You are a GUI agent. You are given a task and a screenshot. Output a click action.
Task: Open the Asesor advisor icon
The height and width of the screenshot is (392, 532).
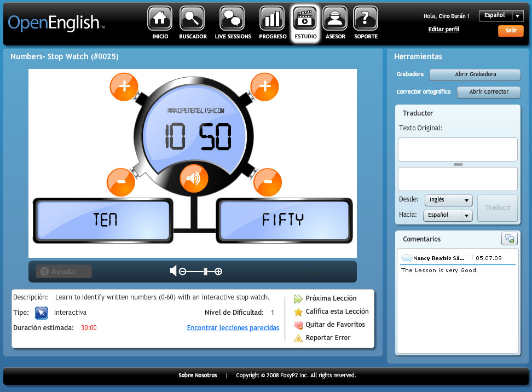point(335,18)
